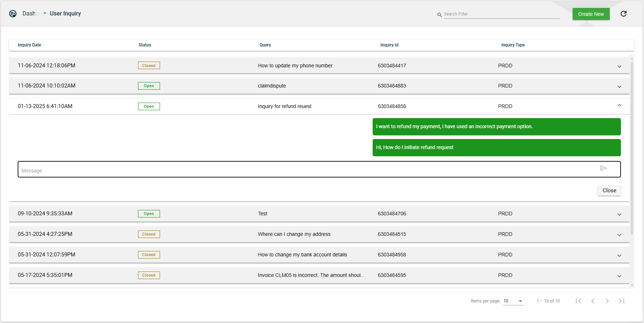Click the dashboard home logo icon
This screenshot has width=644, height=323.
[13, 14]
